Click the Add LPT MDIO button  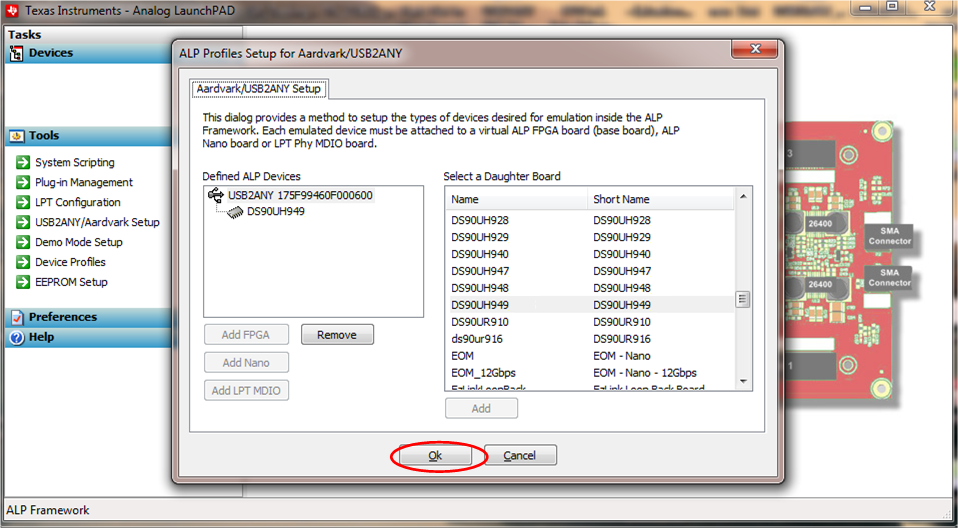coord(246,390)
